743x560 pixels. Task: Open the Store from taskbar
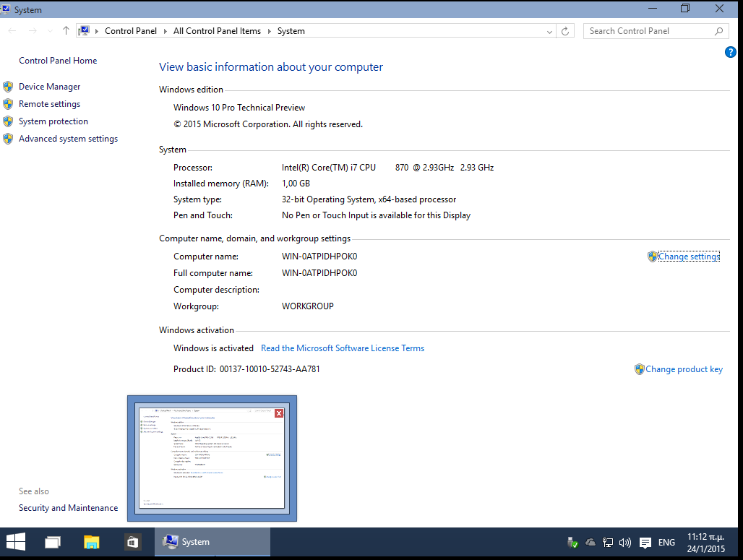click(x=132, y=542)
